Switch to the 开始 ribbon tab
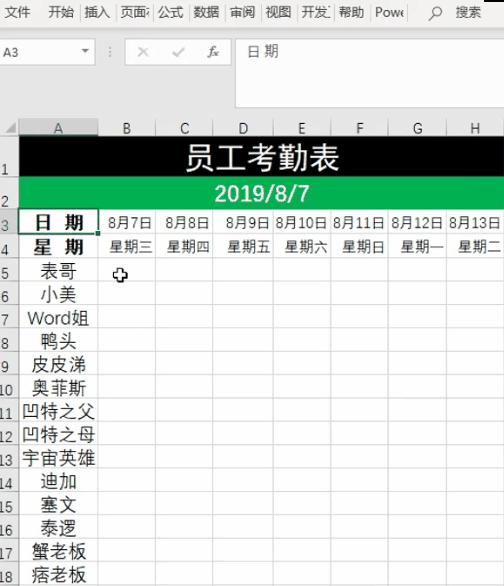Screen dimensions: 504x586 click(x=61, y=12)
